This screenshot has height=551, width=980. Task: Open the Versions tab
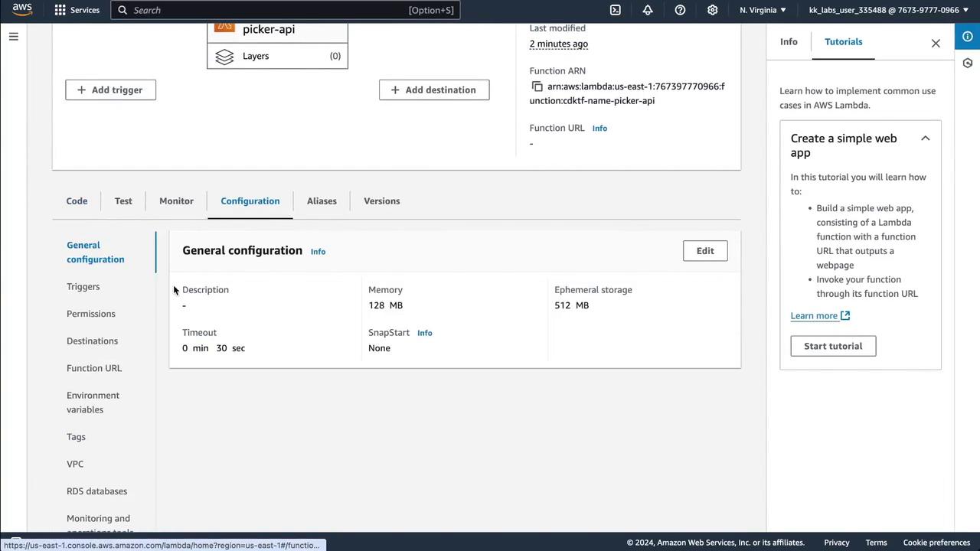382,201
